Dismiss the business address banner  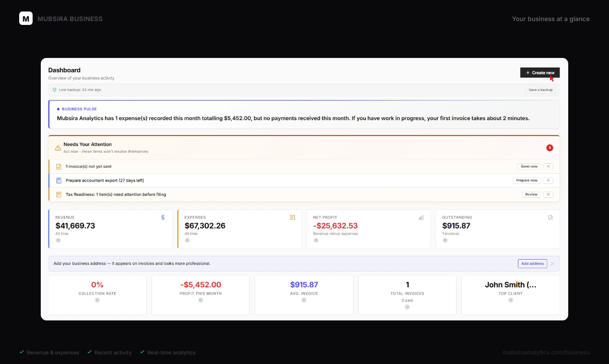(x=552, y=263)
